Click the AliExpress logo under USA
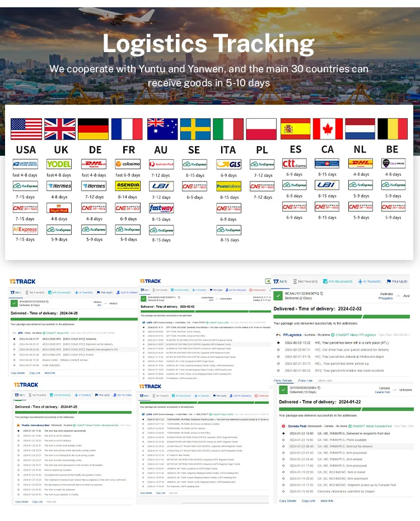 [25, 230]
